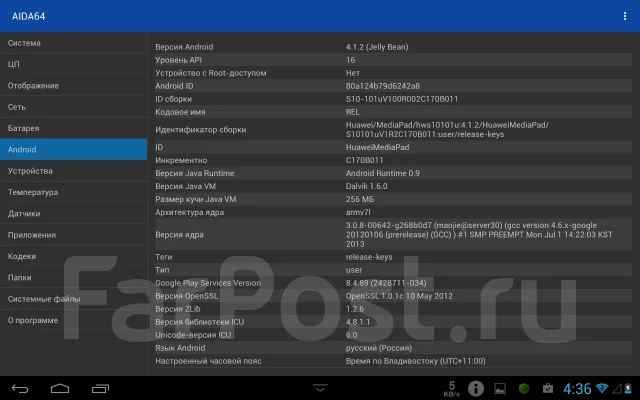Screen dimensions: 640x400
Task: Open the Приложения section in sidebar
Action: [x=73, y=235]
